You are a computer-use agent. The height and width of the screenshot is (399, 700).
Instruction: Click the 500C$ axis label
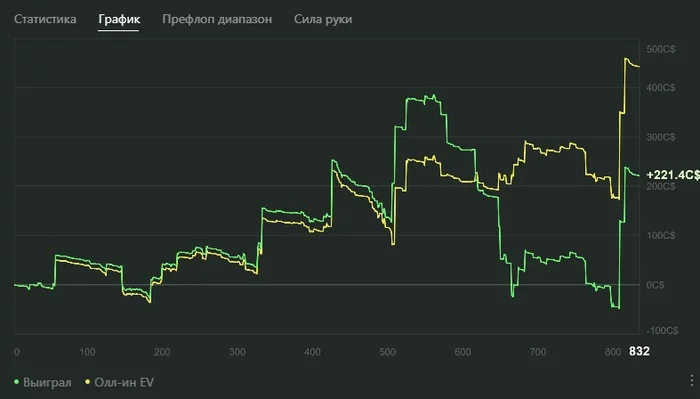pos(661,49)
